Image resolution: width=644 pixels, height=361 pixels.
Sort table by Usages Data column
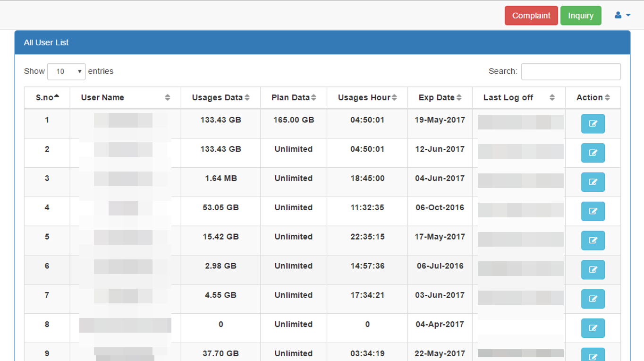point(220,97)
